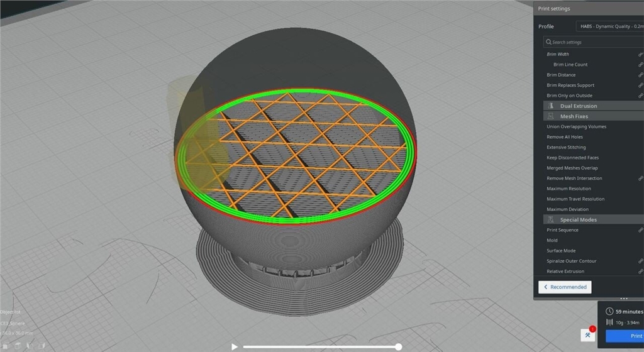Click the link icon beside Spiralize Outer Contour
Image resolution: width=644 pixels, height=352 pixels.
[x=640, y=261]
